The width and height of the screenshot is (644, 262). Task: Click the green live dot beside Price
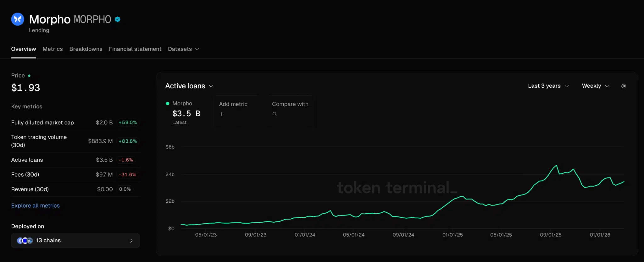tap(29, 76)
